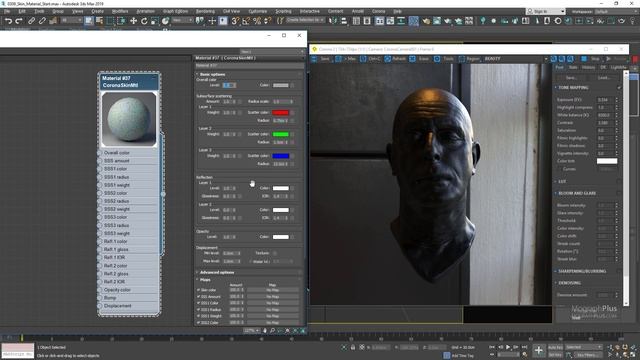Click the Overall color Level input field

[228, 85]
